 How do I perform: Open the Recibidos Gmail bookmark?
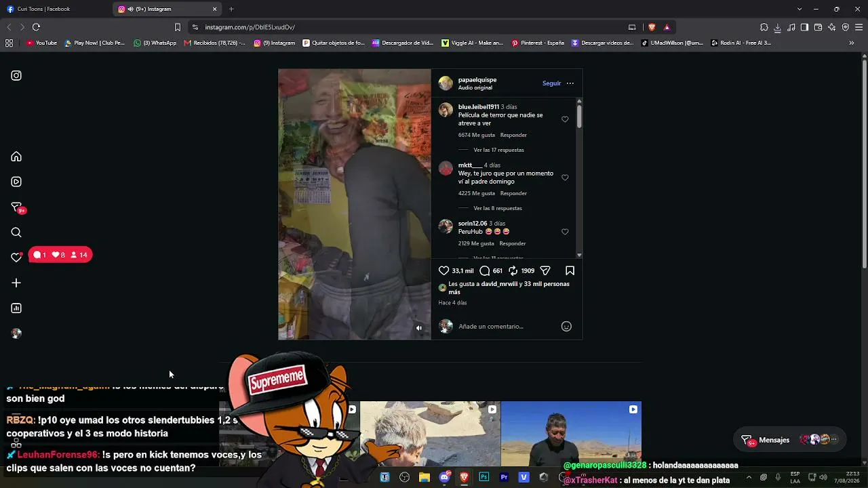(215, 43)
